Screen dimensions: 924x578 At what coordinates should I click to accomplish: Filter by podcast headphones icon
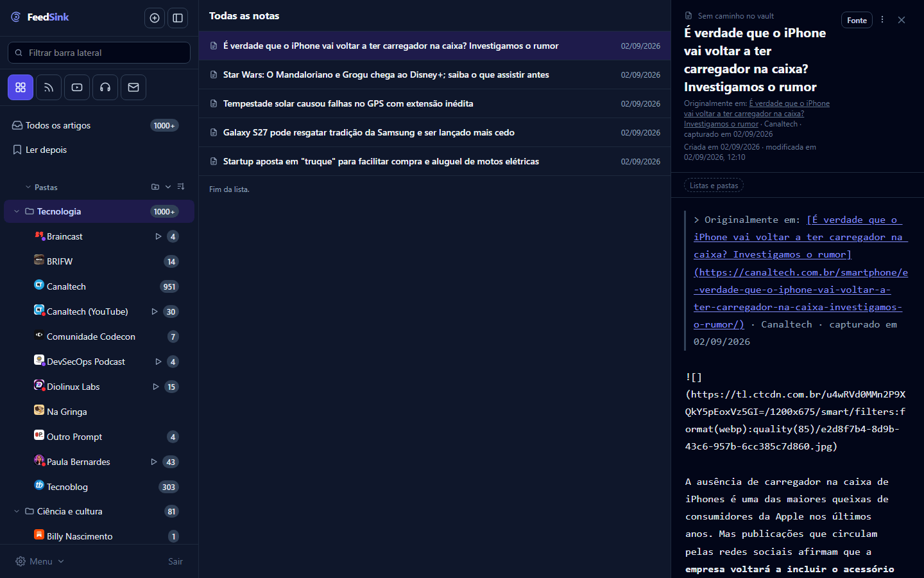(x=105, y=87)
